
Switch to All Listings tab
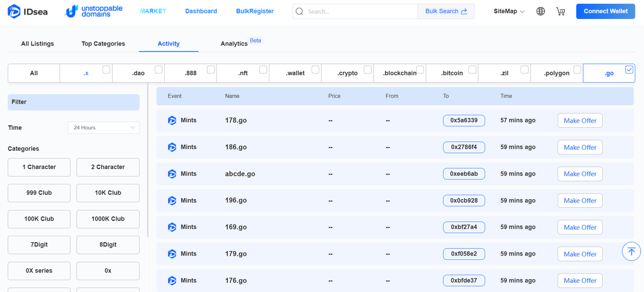[x=38, y=43]
